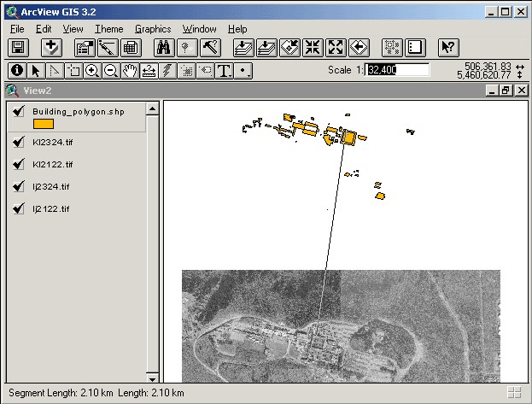
Task: Click the context Help arrow icon
Action: tap(449, 48)
